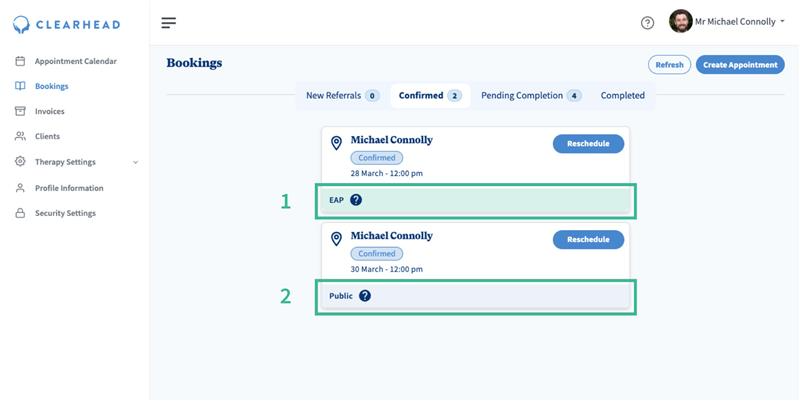The width and height of the screenshot is (800, 401).
Task: Switch to the New Referrals tab
Action: click(342, 96)
